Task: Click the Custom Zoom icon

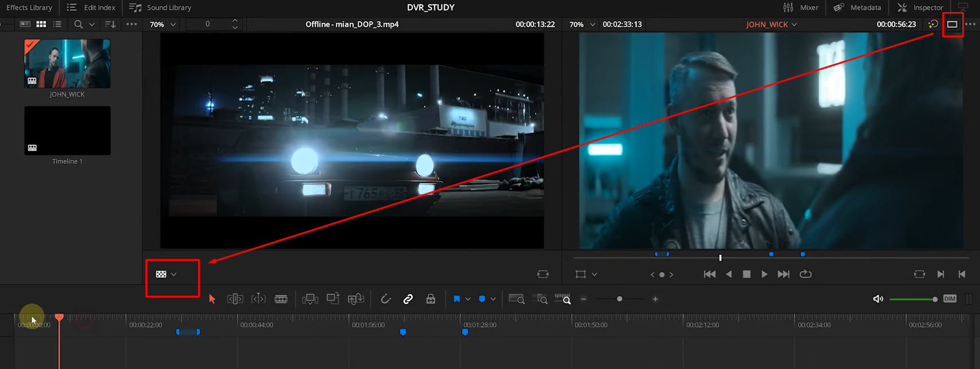Action: (563, 299)
